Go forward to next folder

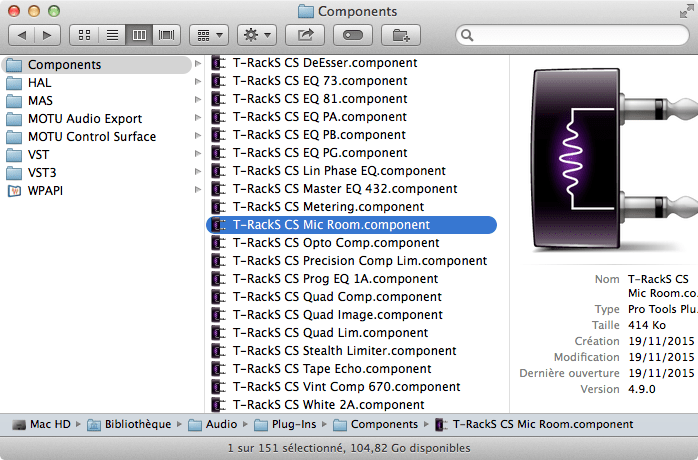click(x=48, y=35)
